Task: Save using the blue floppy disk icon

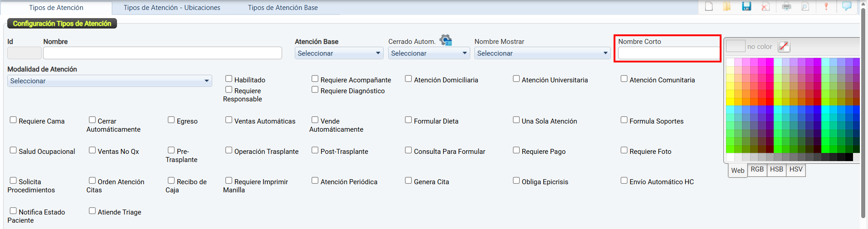Action: click(746, 6)
